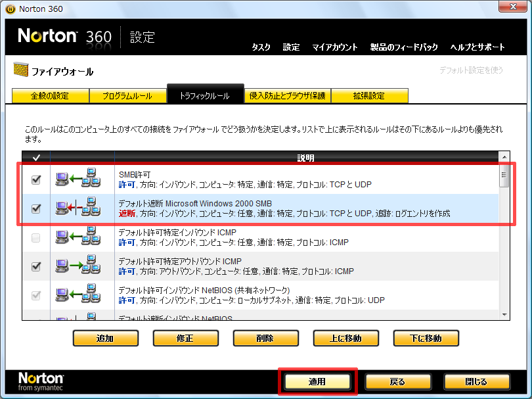Uncheck the SMB許可 rule checkbox
Screen dimensions: 532x399
pyautogui.click(x=36, y=179)
